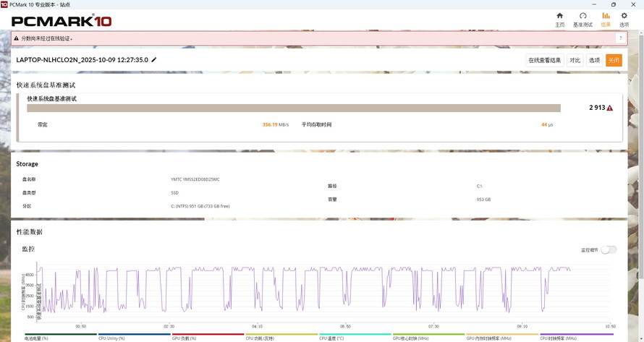Toggle the 监控细节 monitoring details switch
This screenshot has height=342, width=644.
(x=609, y=249)
